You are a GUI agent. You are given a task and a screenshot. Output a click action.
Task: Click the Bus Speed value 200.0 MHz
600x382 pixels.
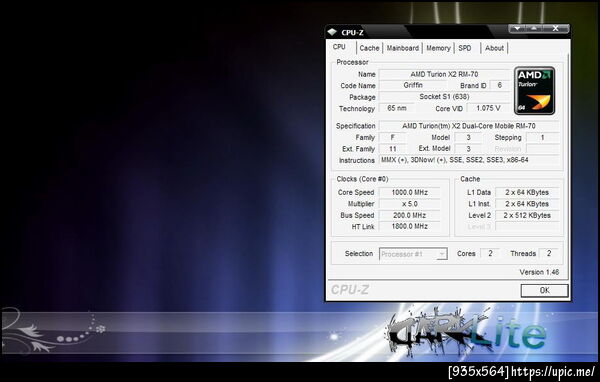pyautogui.click(x=409, y=215)
